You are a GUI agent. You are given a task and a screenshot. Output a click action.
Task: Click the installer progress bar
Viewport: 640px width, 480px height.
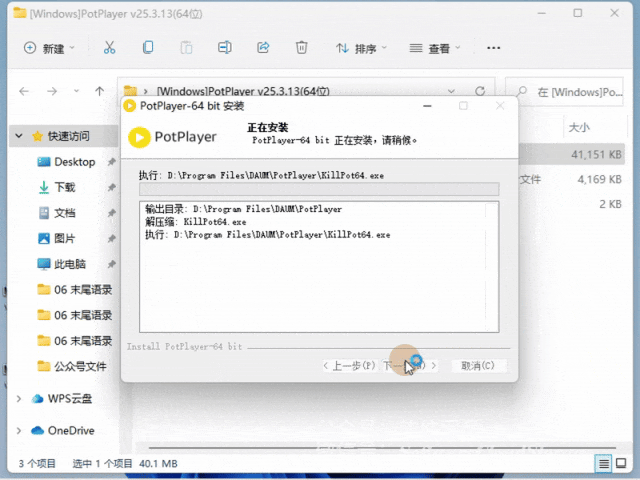click(319, 189)
